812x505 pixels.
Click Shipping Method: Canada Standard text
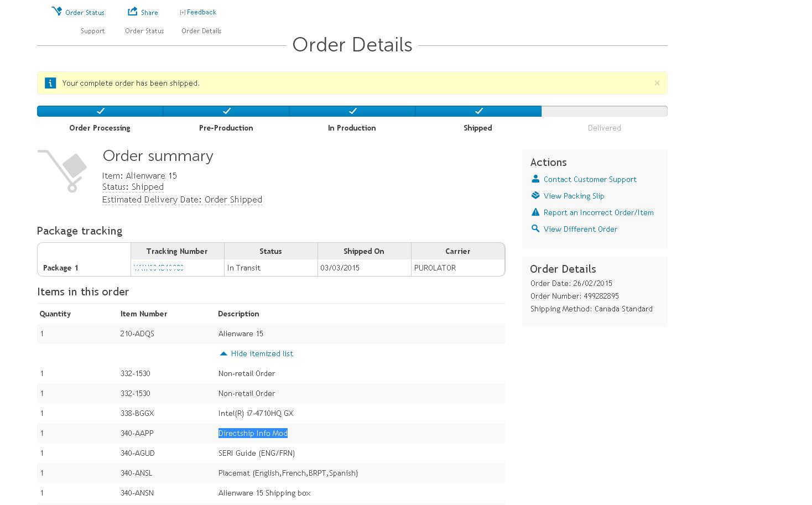point(591,309)
